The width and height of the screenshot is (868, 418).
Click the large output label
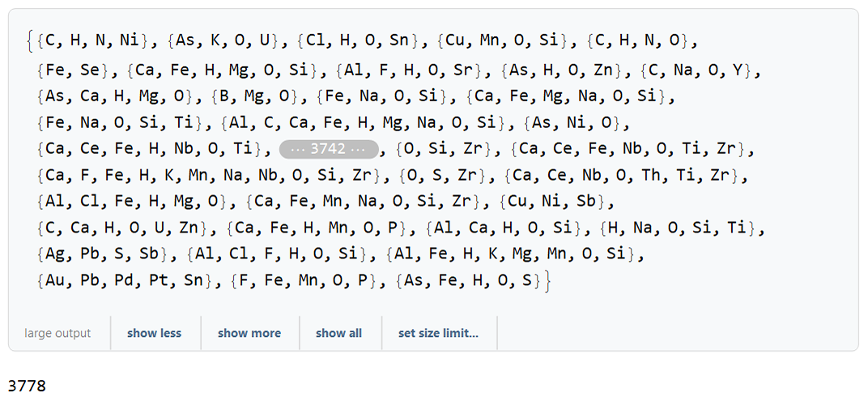click(57, 333)
